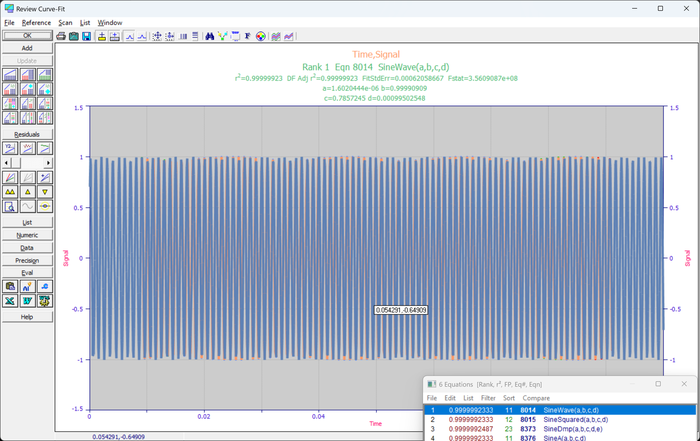Image resolution: width=700 pixels, height=441 pixels.
Task: Open the color wheel settings icon
Action: (x=261, y=36)
